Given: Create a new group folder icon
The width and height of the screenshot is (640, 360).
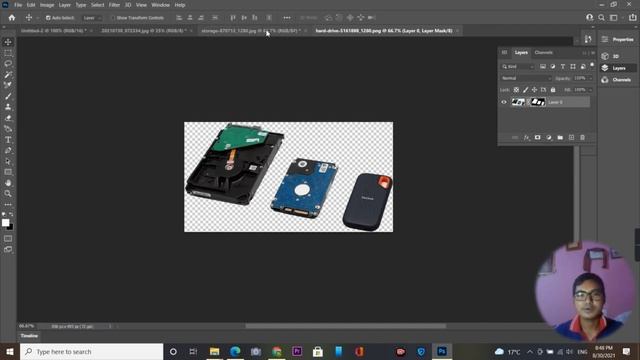Looking at the screenshot, I should 560,138.
